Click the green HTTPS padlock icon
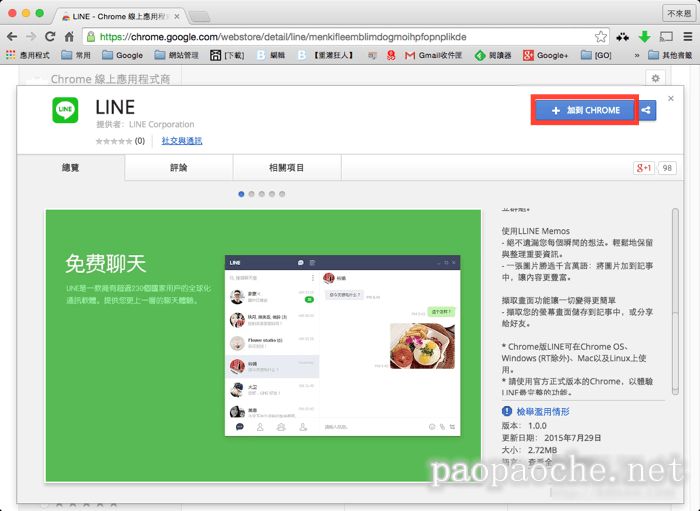Screen dimensions: 700x511 91,37
